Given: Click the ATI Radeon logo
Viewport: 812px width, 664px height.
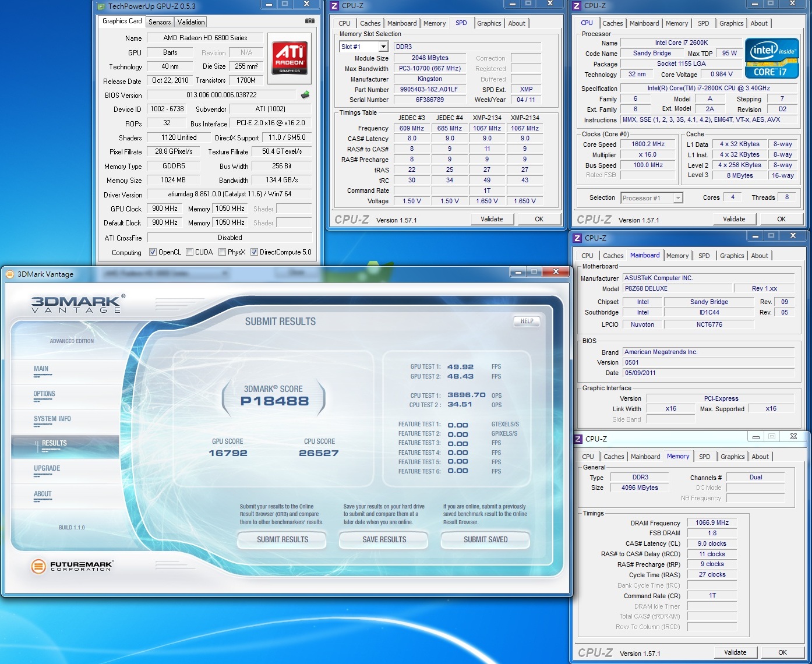Looking at the screenshot, I should click(x=290, y=58).
